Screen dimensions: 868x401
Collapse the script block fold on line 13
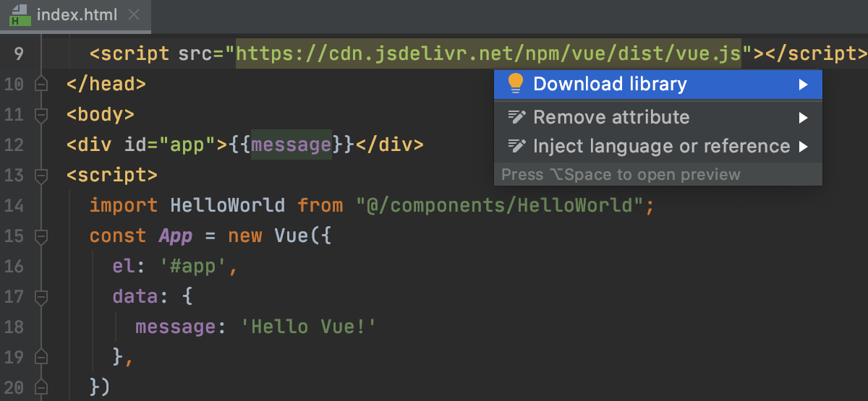(x=41, y=176)
